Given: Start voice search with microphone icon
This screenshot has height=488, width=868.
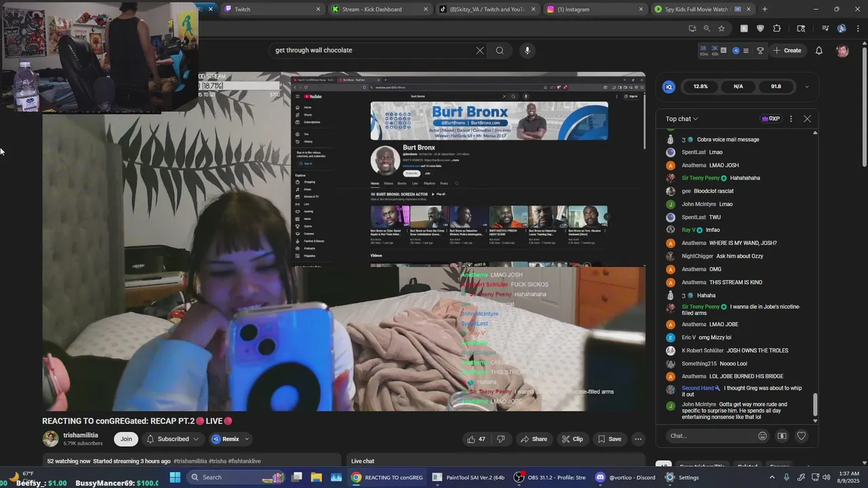Looking at the screenshot, I should (x=527, y=50).
